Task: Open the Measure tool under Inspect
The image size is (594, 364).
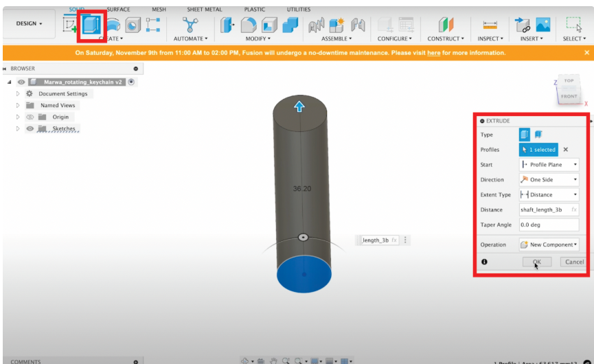Action: click(490, 25)
